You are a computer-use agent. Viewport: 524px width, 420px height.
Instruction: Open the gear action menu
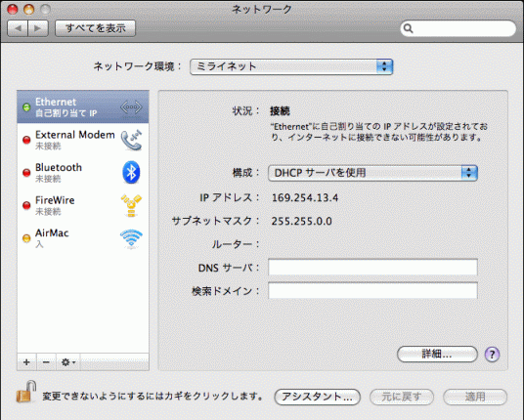[x=68, y=362]
